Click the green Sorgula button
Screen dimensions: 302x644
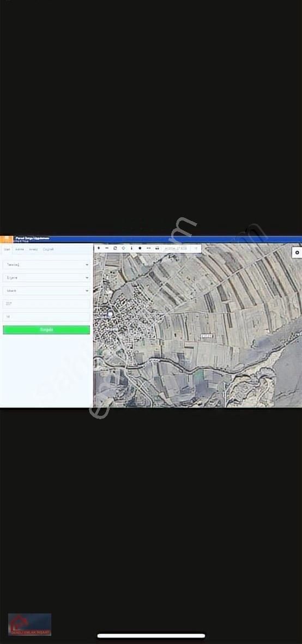tap(46, 330)
